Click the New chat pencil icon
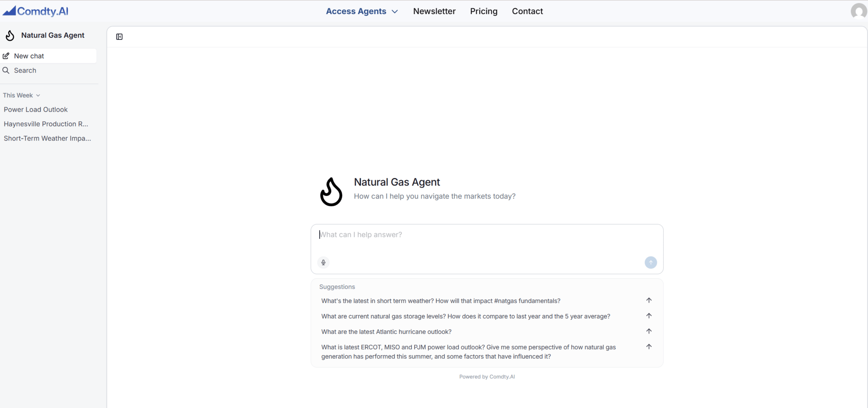This screenshot has width=868, height=408. pos(6,56)
